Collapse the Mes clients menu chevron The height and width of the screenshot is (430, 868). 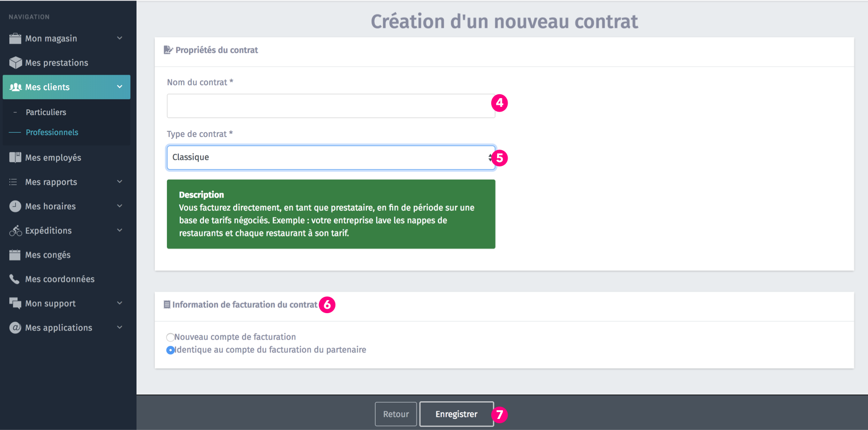tap(120, 87)
